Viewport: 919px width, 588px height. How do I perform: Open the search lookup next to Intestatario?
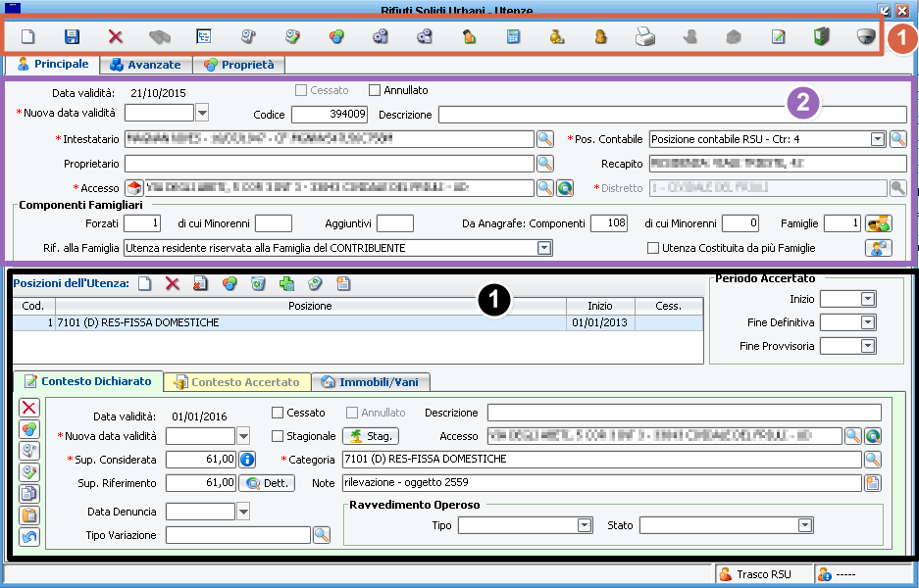tap(545, 139)
